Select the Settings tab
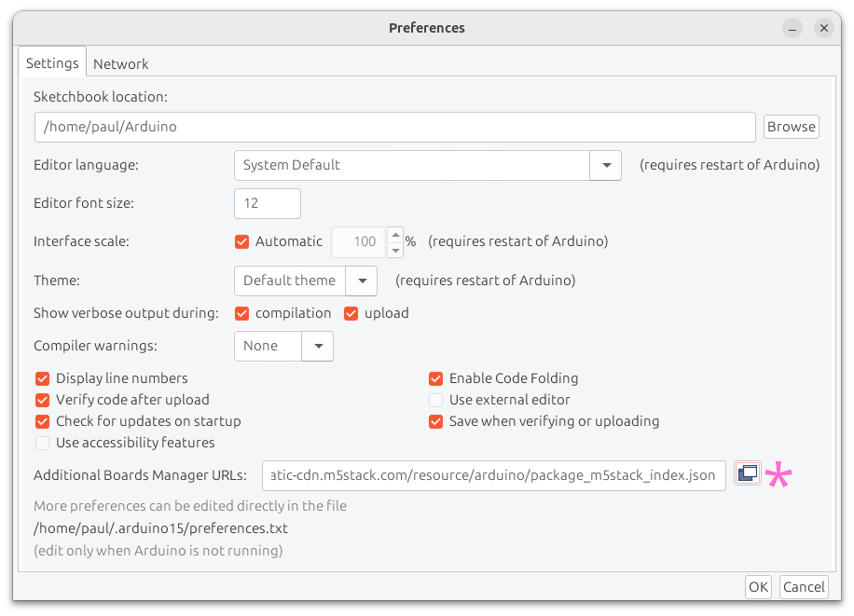The width and height of the screenshot is (854, 616). (52, 63)
